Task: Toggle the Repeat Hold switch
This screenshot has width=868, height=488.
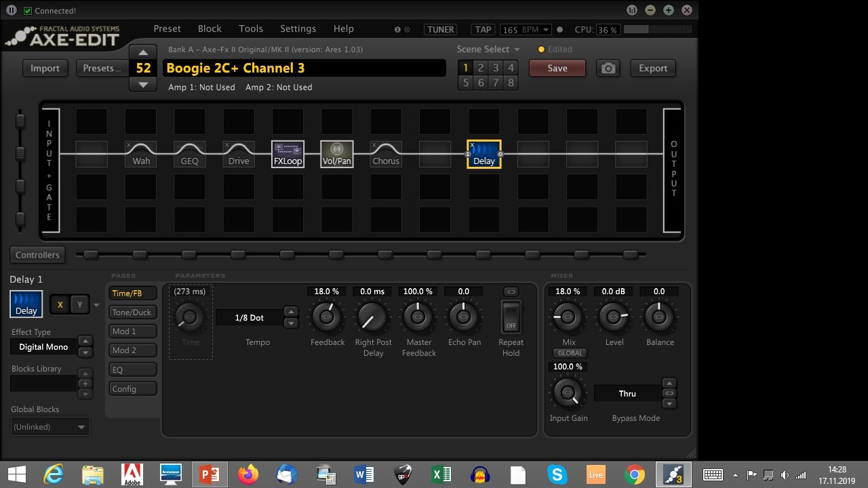Action: click(x=511, y=317)
